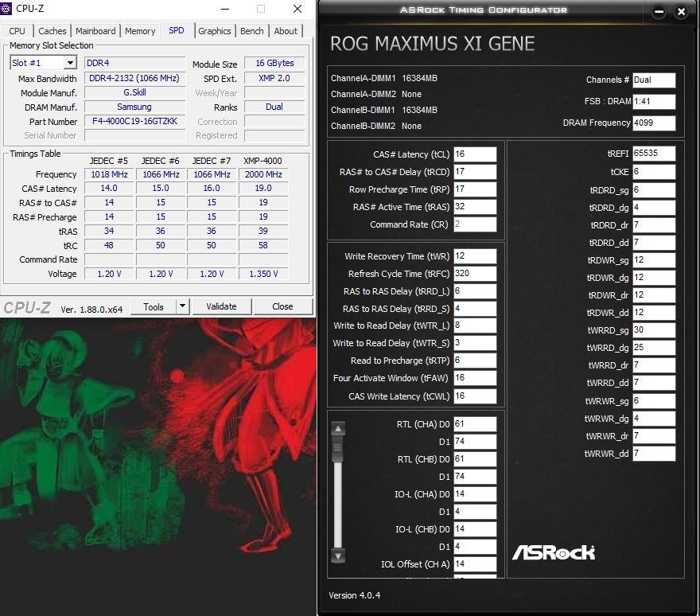The height and width of the screenshot is (616, 700).
Task: Minimize the CPU-Z window
Action: (225, 9)
